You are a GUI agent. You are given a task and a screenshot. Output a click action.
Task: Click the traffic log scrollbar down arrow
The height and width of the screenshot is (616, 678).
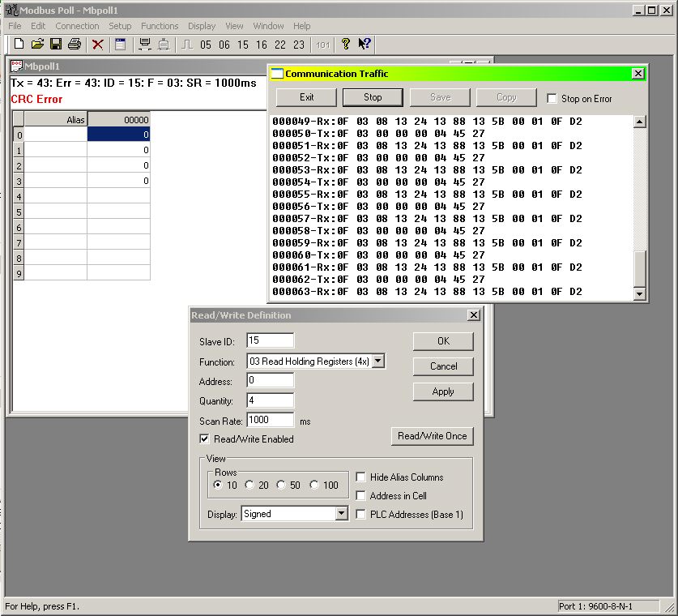639,294
